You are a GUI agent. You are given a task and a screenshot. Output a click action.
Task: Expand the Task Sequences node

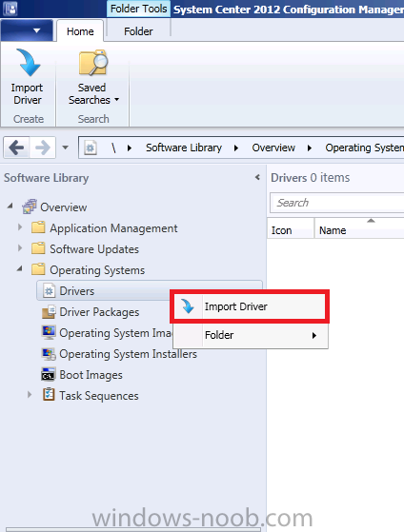pos(30,395)
